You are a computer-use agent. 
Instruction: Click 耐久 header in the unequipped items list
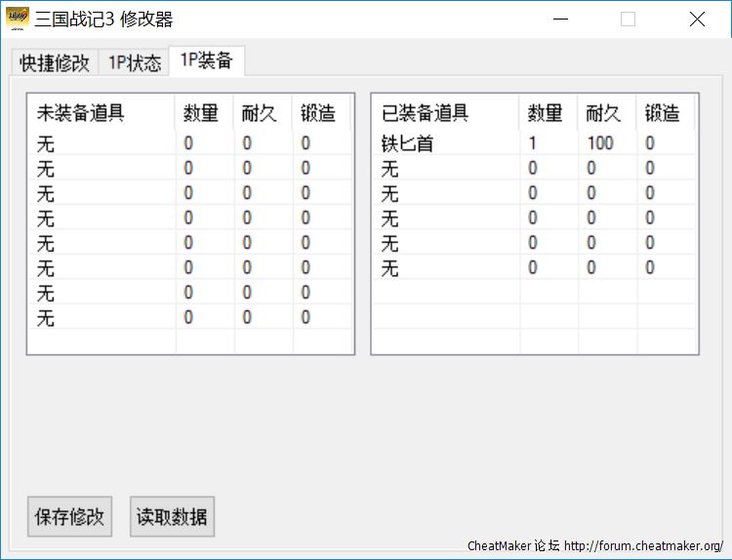point(261,113)
